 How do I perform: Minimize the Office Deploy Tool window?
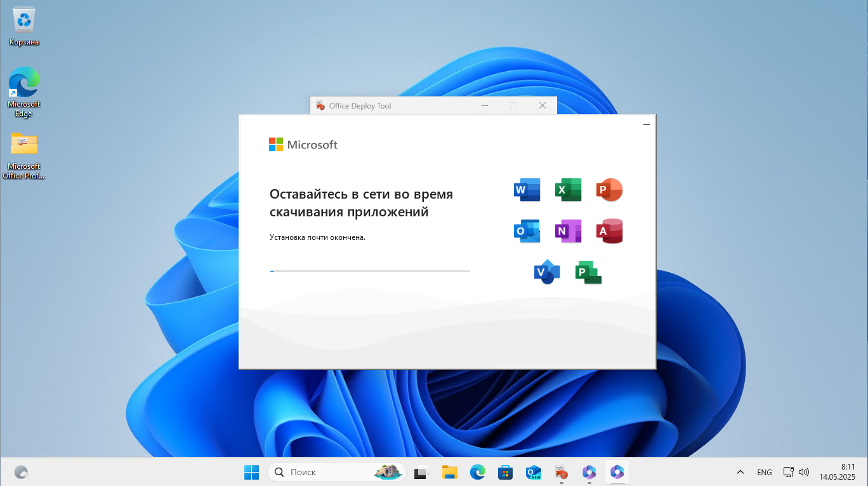[485, 106]
